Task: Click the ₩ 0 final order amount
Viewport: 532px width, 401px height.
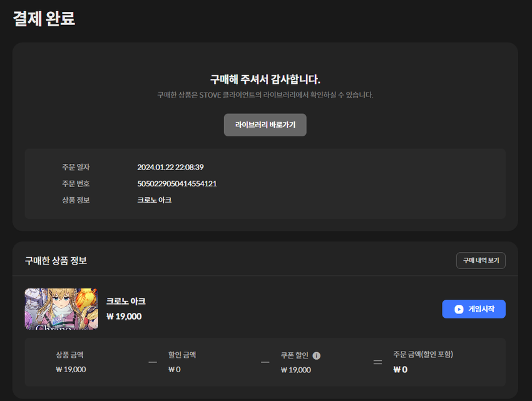Action: [401, 370]
